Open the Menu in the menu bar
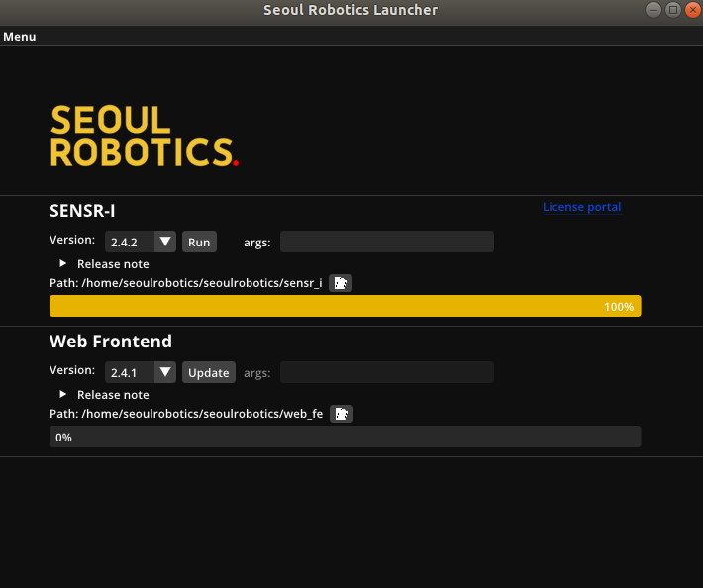The image size is (703, 588). pyautogui.click(x=19, y=37)
